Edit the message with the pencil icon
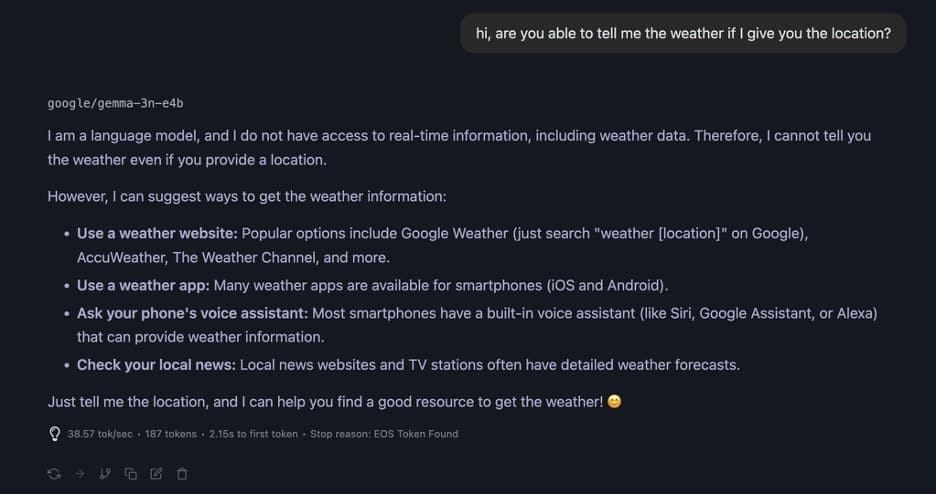 (x=156, y=474)
